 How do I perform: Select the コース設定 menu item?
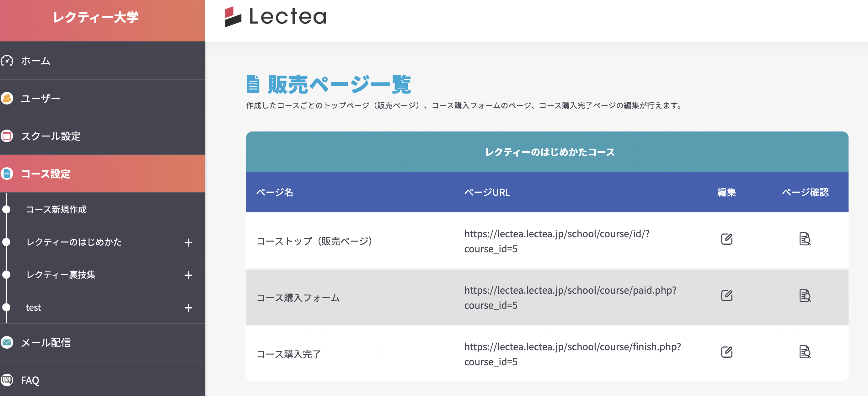click(x=46, y=174)
